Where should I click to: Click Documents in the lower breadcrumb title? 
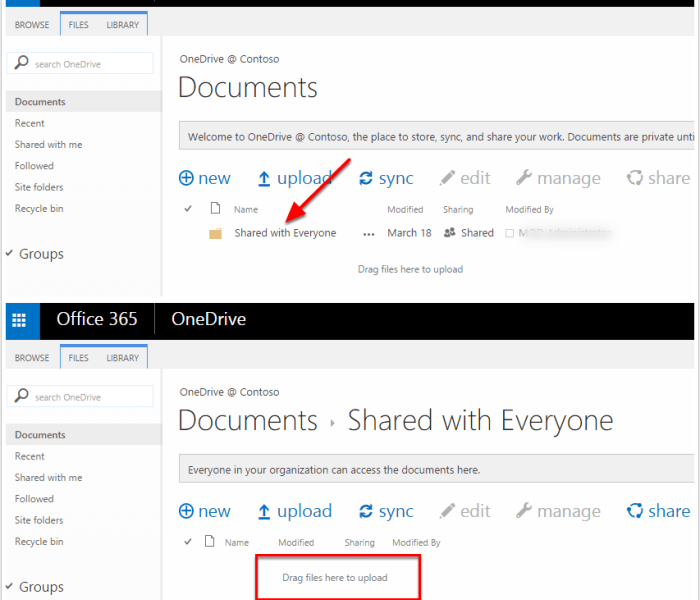248,421
